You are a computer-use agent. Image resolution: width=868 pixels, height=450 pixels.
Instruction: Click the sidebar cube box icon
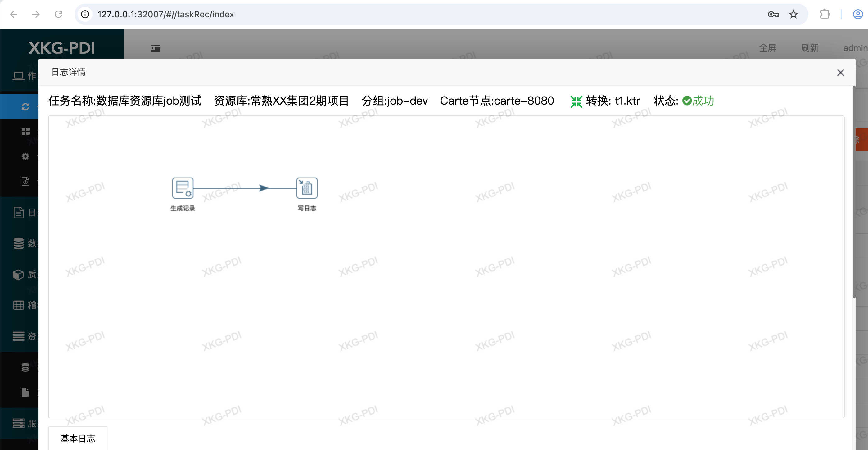click(x=18, y=275)
